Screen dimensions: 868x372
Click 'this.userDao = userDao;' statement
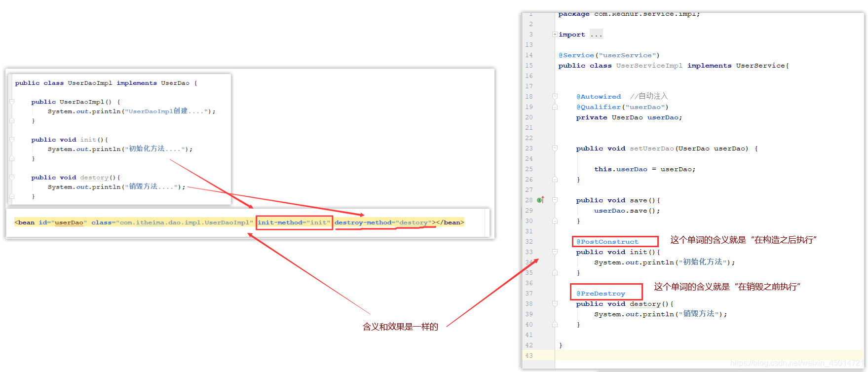click(645, 169)
